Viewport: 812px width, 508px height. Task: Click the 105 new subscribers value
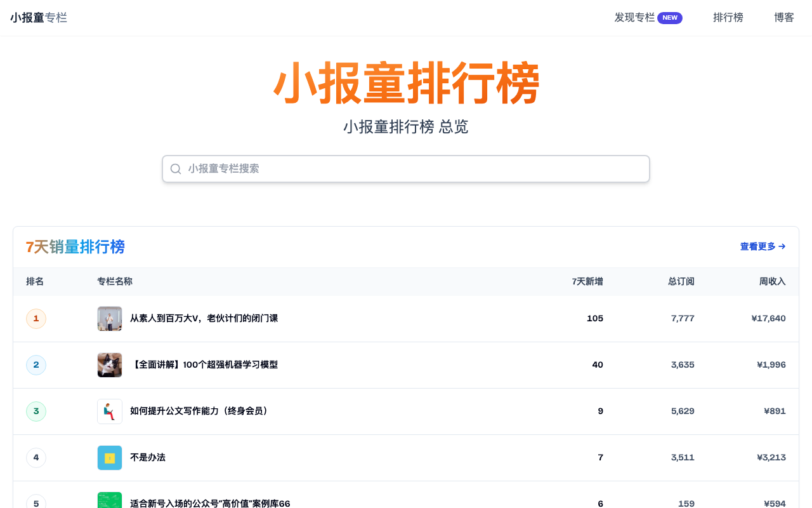point(595,319)
